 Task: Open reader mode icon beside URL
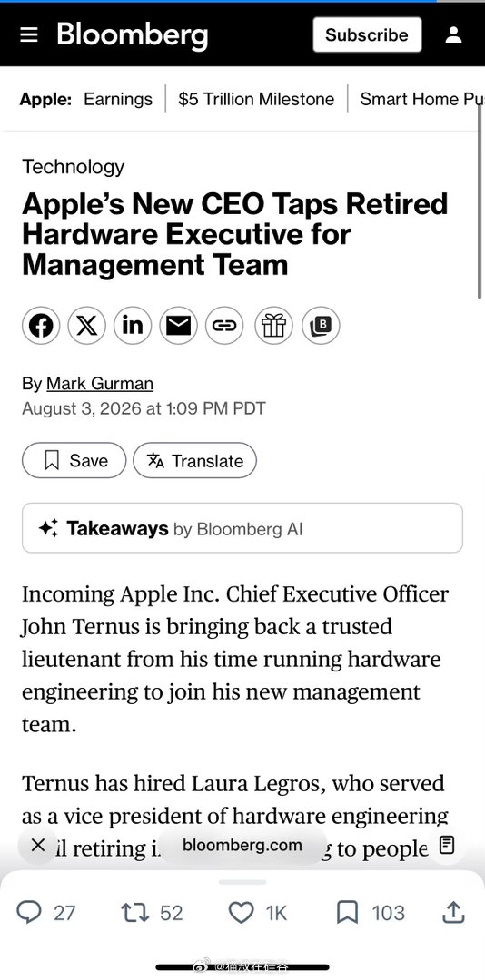[x=446, y=846]
